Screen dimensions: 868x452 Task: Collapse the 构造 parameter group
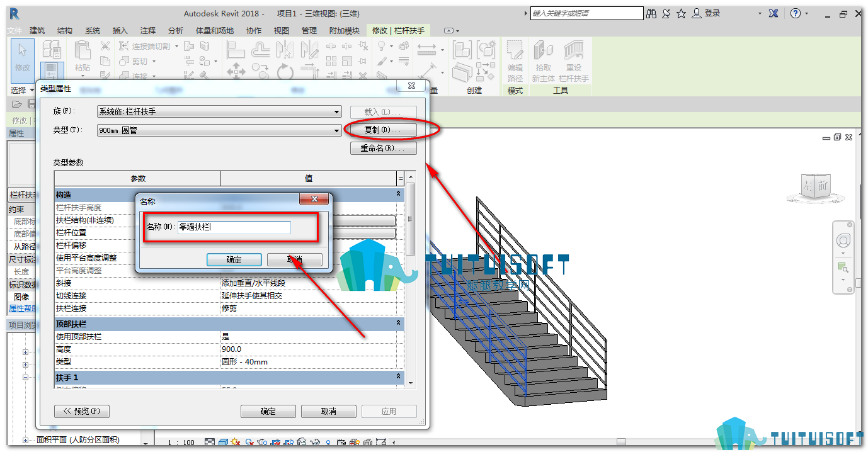398,195
